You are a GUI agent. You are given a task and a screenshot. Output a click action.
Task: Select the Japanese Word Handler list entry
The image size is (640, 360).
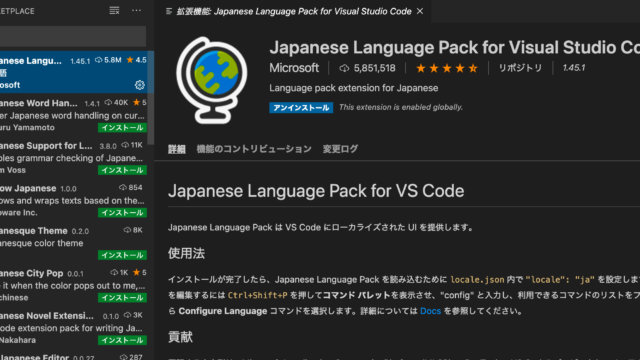pos(73,115)
